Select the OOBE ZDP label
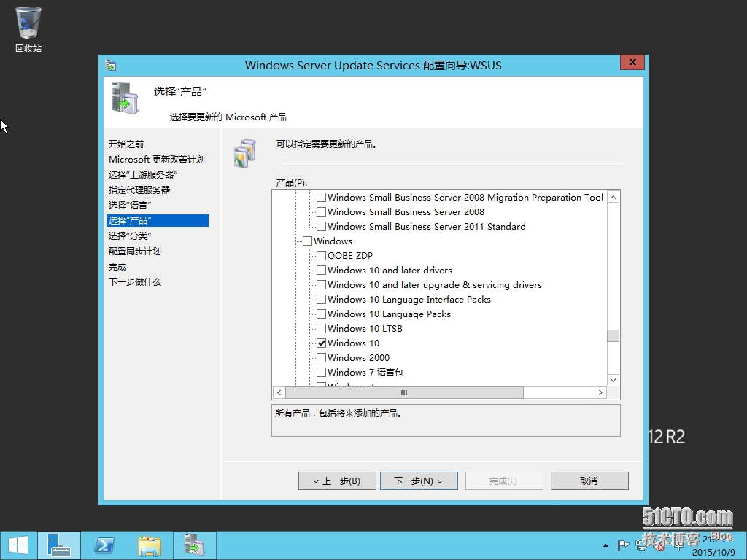The image size is (747, 560). coord(350,256)
